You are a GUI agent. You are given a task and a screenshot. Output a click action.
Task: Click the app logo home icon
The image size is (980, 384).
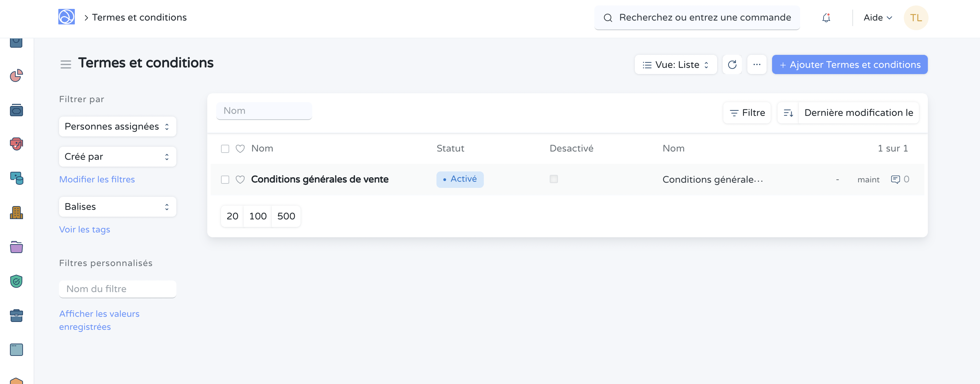(x=66, y=17)
